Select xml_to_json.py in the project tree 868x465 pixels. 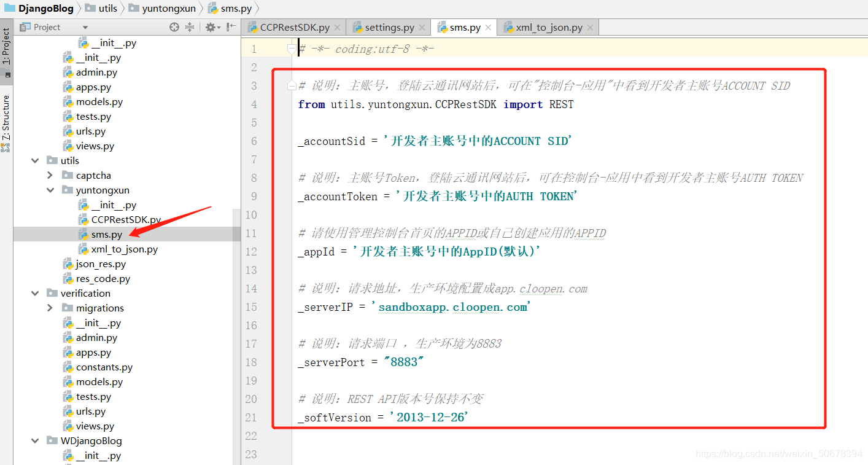[125, 249]
